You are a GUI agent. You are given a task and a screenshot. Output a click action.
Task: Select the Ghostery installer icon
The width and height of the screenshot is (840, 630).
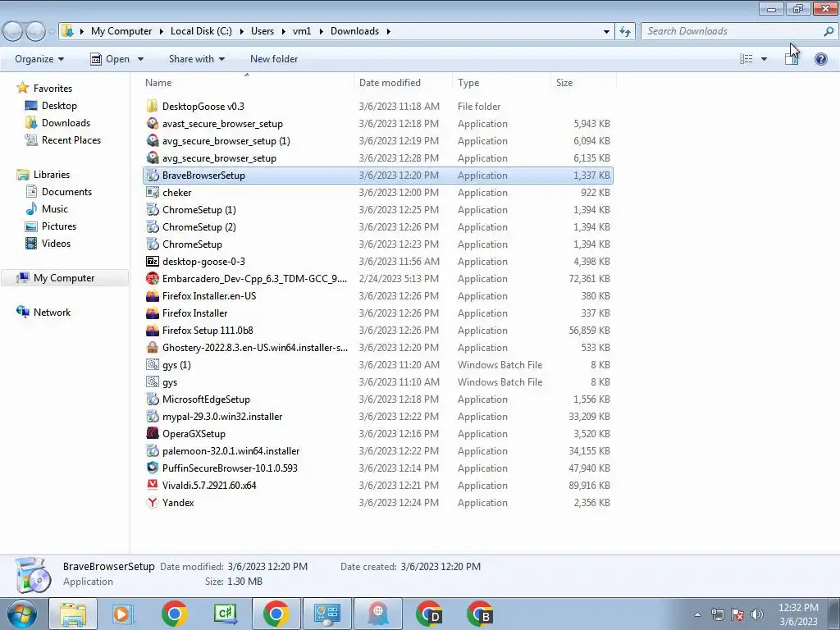tap(153, 347)
